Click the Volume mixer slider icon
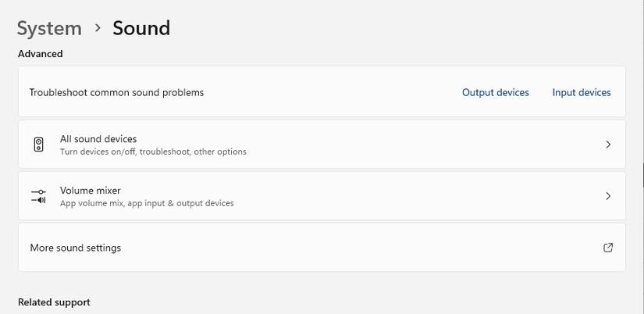Screen dimensions: 644x314 (39, 196)
